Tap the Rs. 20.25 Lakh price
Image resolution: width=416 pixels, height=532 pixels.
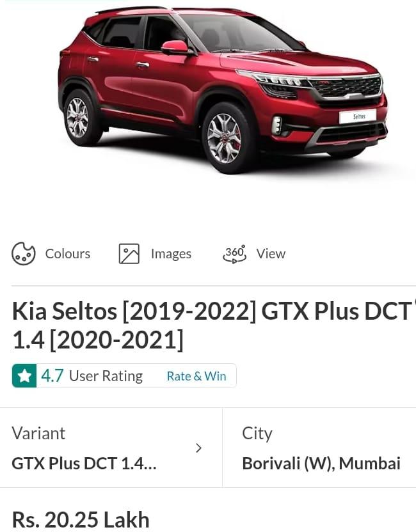81,520
